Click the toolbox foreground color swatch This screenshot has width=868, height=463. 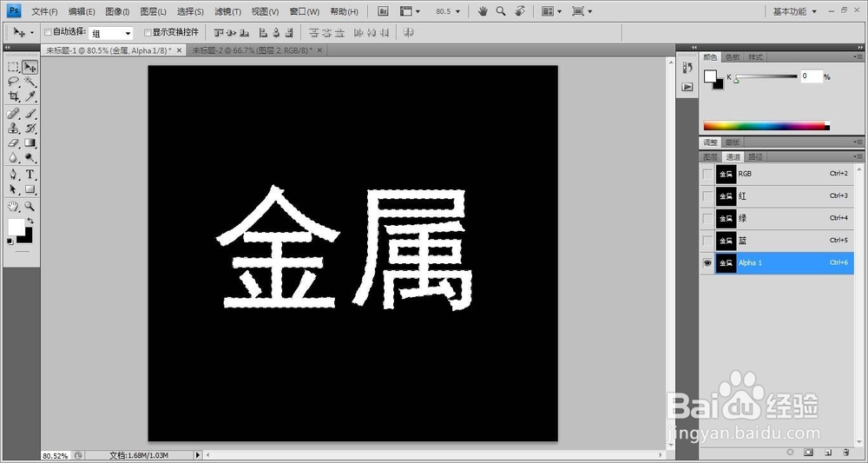tap(15, 227)
